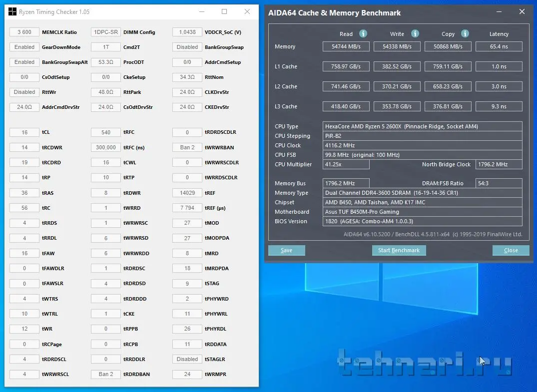
Task: Select the MEMCLK Ratio value field
Action: click(x=24, y=32)
